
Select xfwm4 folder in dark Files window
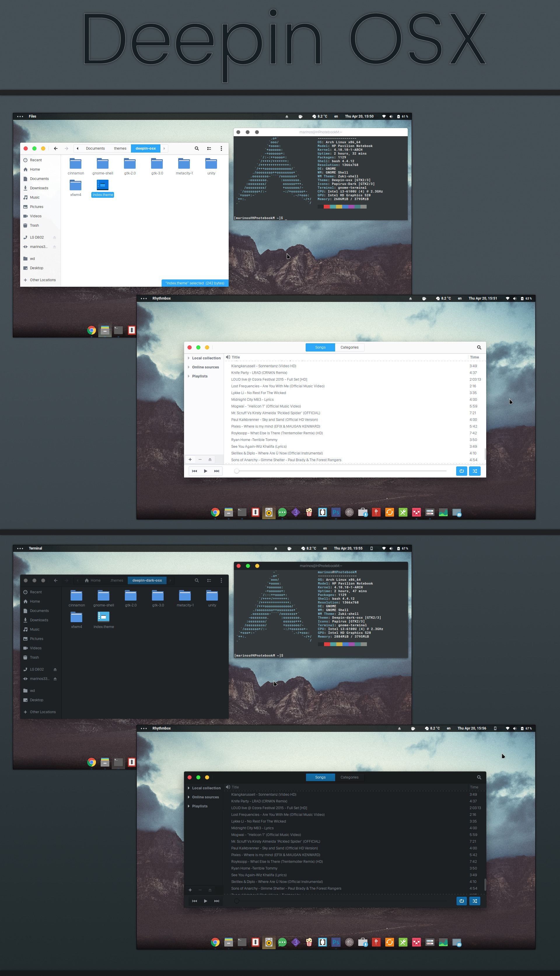[x=76, y=620]
